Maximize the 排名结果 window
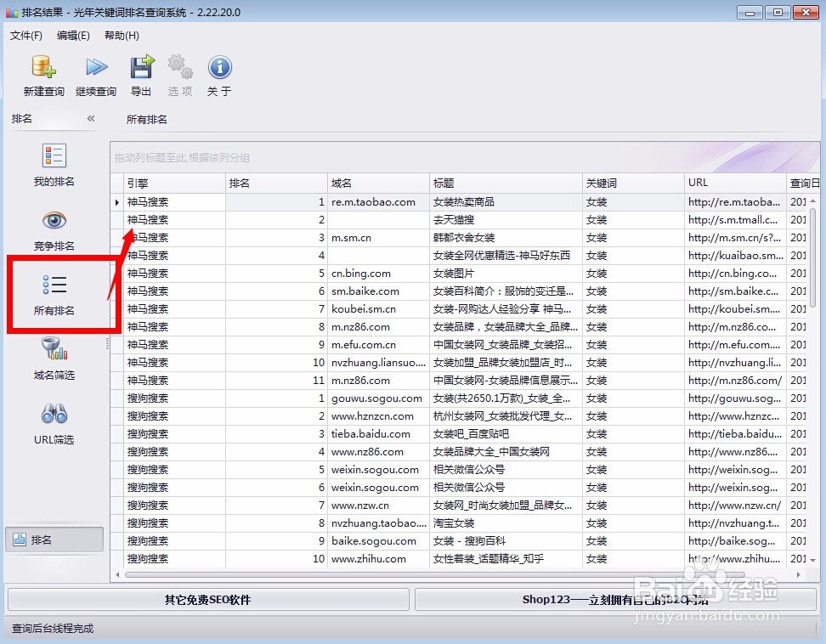The width and height of the screenshot is (826, 644). coord(778,12)
